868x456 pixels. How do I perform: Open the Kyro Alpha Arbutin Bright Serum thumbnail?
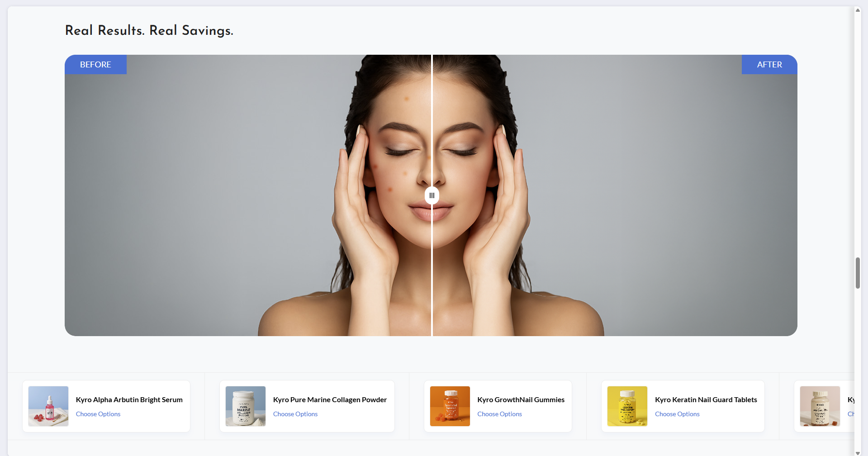pyautogui.click(x=48, y=406)
